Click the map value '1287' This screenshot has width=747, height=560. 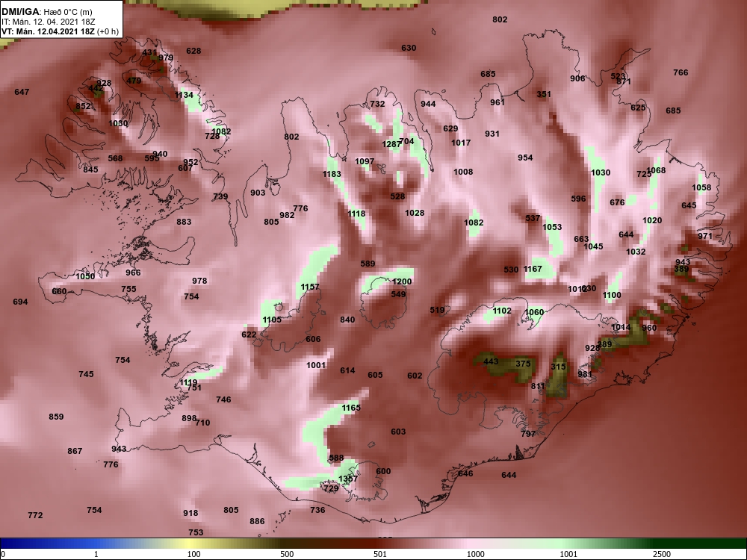pyautogui.click(x=391, y=144)
